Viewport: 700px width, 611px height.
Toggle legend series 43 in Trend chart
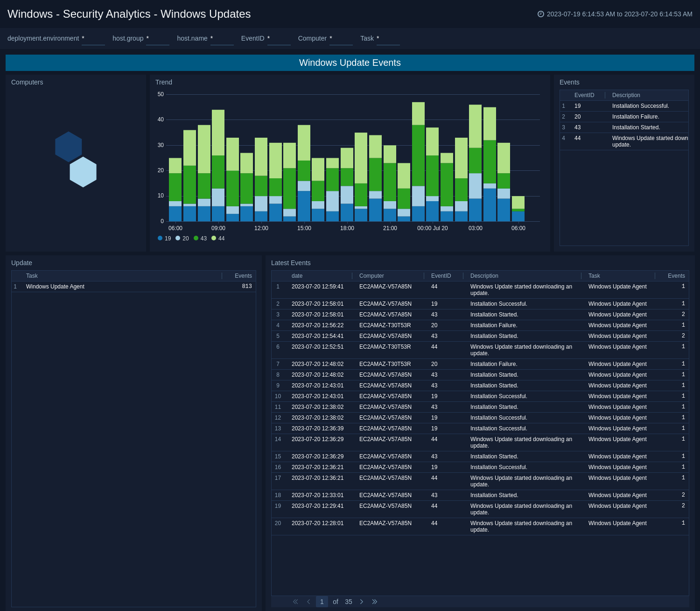point(200,239)
